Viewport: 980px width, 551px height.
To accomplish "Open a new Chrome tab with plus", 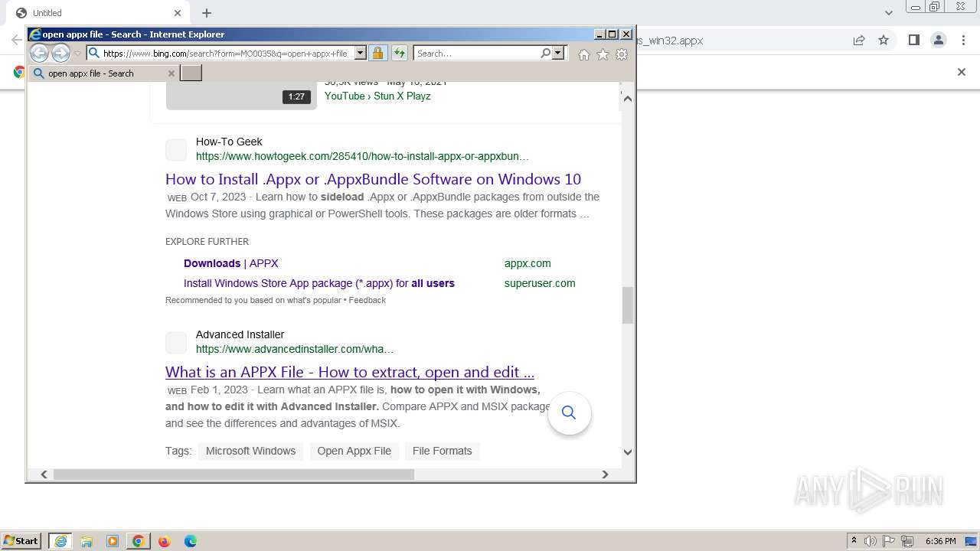I will (207, 13).
